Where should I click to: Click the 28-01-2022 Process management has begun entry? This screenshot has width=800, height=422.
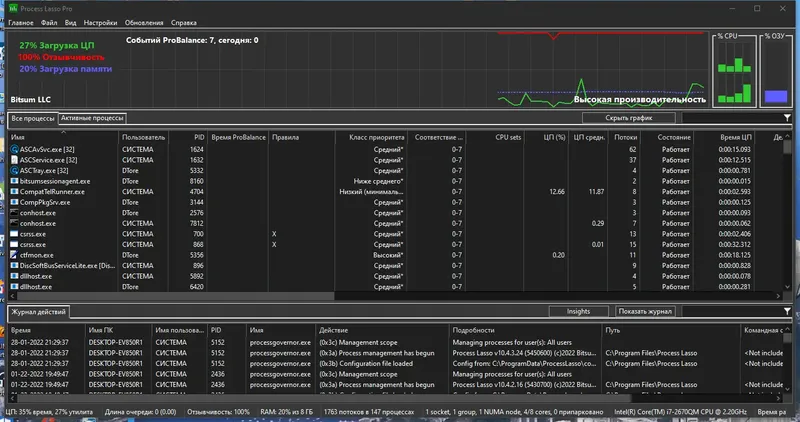(x=377, y=353)
